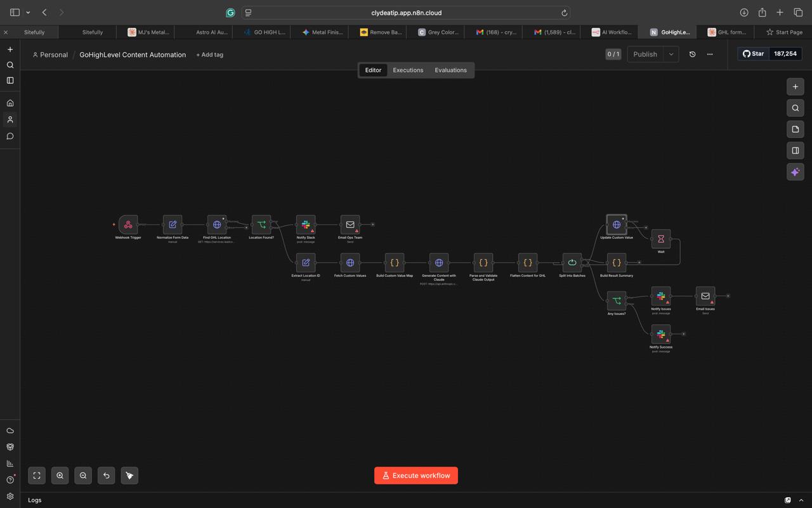Open the sidebar chat icon
This screenshot has width=812, height=508.
pos(10,137)
